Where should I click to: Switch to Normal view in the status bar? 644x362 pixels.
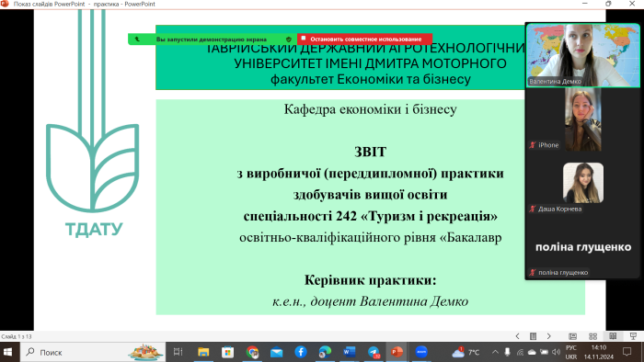[x=572, y=336]
